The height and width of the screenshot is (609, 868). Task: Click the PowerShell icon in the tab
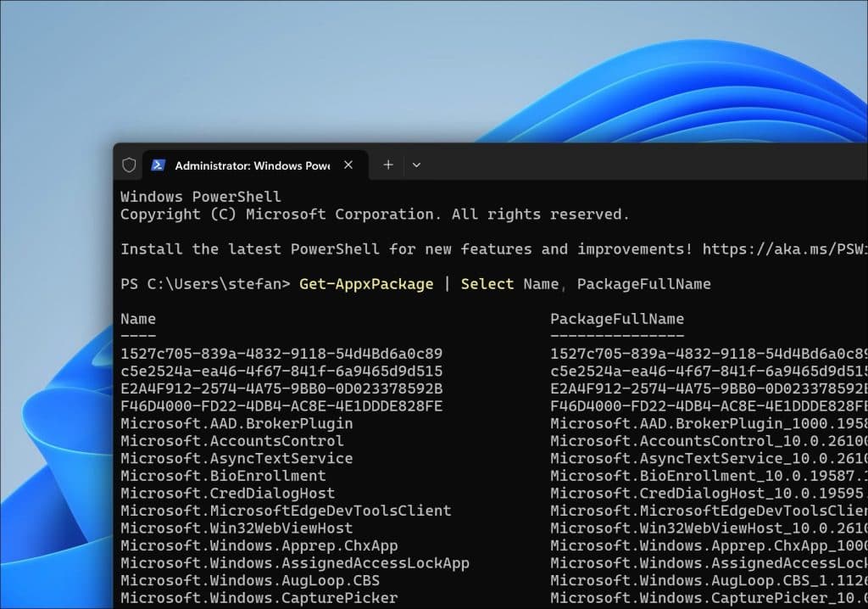tap(158, 165)
